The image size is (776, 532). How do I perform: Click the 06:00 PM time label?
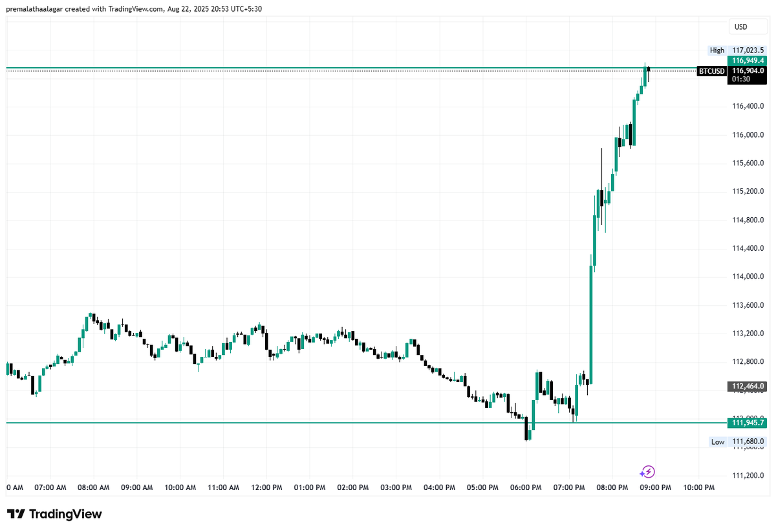click(526, 487)
